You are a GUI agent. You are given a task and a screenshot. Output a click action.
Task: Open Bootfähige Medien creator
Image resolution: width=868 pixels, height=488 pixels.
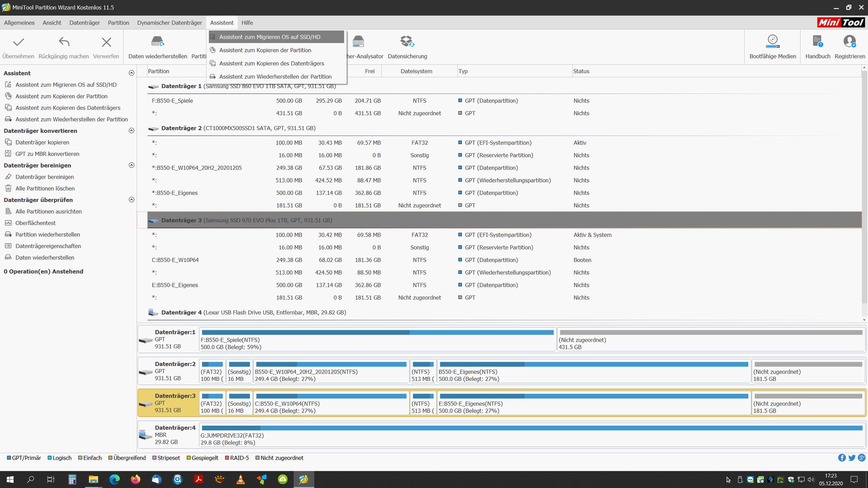coord(773,42)
